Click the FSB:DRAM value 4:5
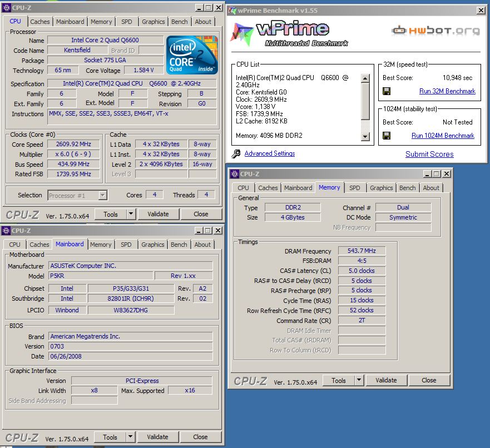This screenshot has width=490, height=448. coord(362,261)
